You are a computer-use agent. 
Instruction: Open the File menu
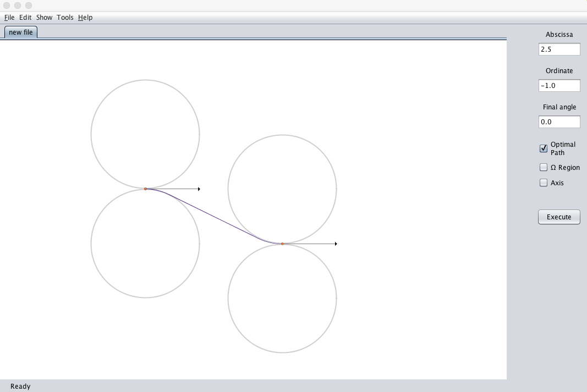(x=9, y=18)
